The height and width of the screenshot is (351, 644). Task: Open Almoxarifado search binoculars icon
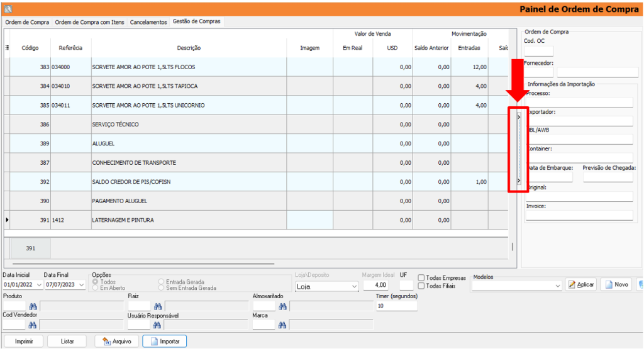coord(282,306)
